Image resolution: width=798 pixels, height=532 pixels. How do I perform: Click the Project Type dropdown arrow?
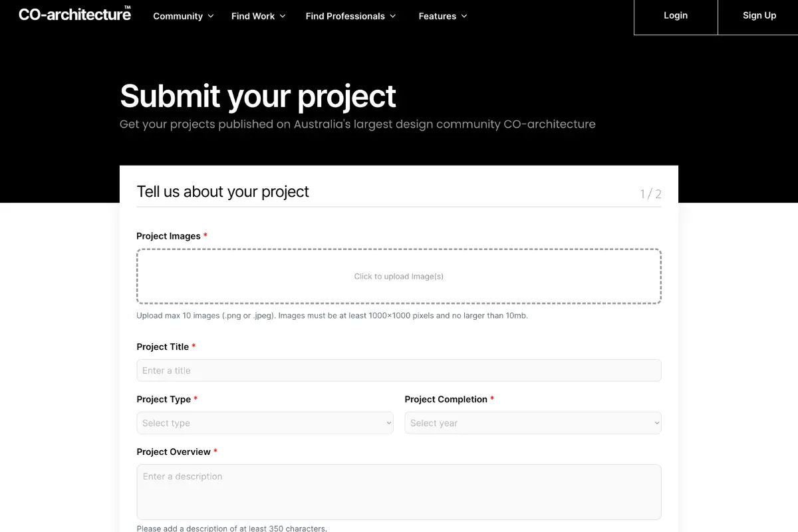pos(388,423)
